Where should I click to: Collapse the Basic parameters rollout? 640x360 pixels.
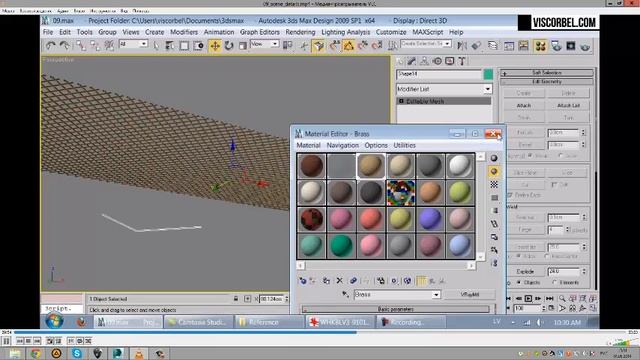point(396,309)
